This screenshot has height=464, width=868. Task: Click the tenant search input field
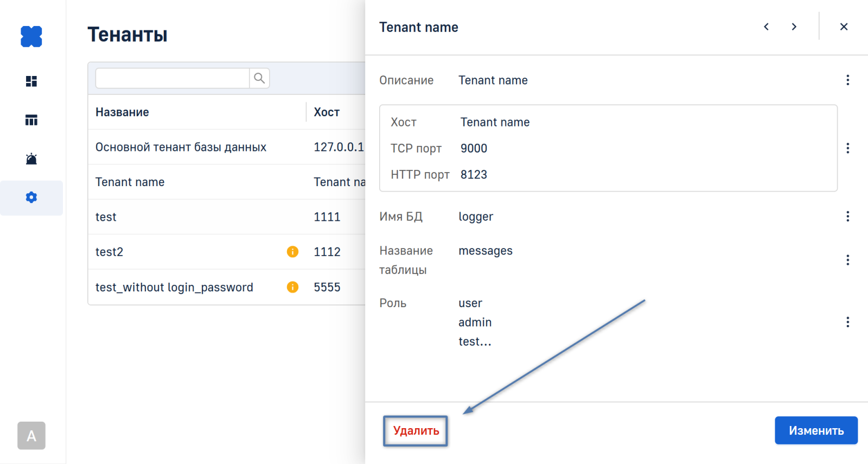(172, 78)
